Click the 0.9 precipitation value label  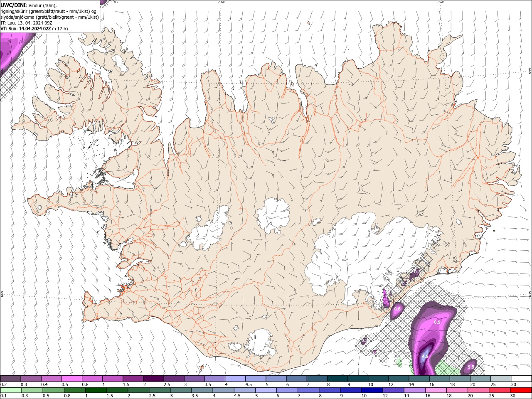click(x=437, y=322)
